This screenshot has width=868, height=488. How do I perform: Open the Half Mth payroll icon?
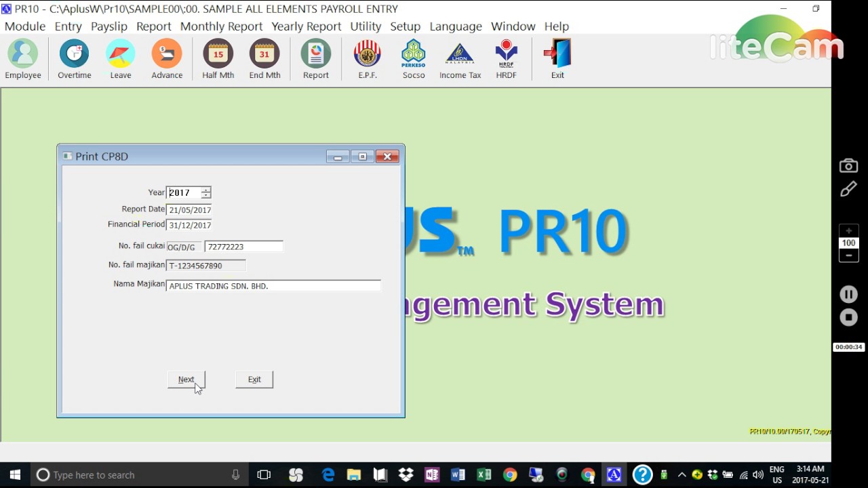coord(218,60)
